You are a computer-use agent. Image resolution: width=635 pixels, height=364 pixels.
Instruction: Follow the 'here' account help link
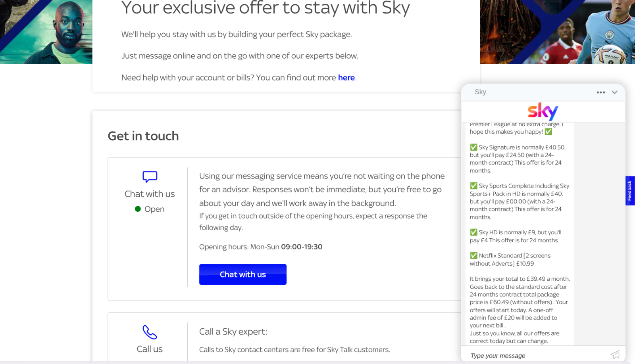click(346, 78)
